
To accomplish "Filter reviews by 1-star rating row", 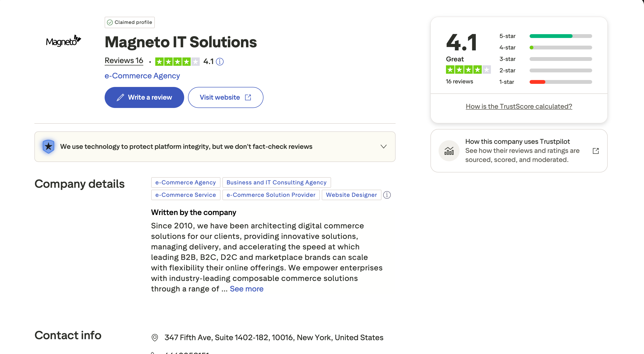I will (x=546, y=82).
